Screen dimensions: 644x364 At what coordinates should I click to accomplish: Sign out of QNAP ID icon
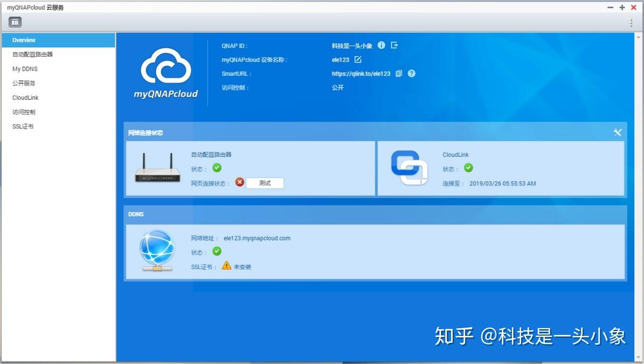tap(395, 45)
